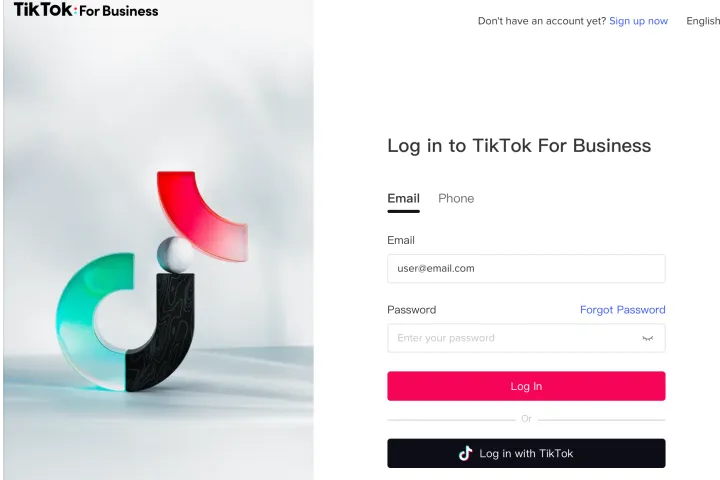Image resolution: width=720 pixels, height=480 pixels.
Task: Focus the email field showing user@email.com
Action: [526, 269]
